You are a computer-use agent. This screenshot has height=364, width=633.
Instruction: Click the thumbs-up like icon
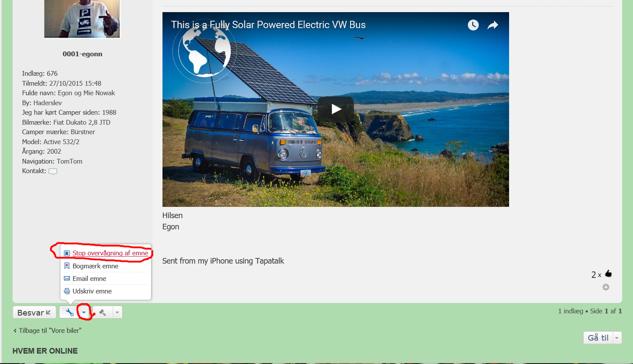(608, 274)
